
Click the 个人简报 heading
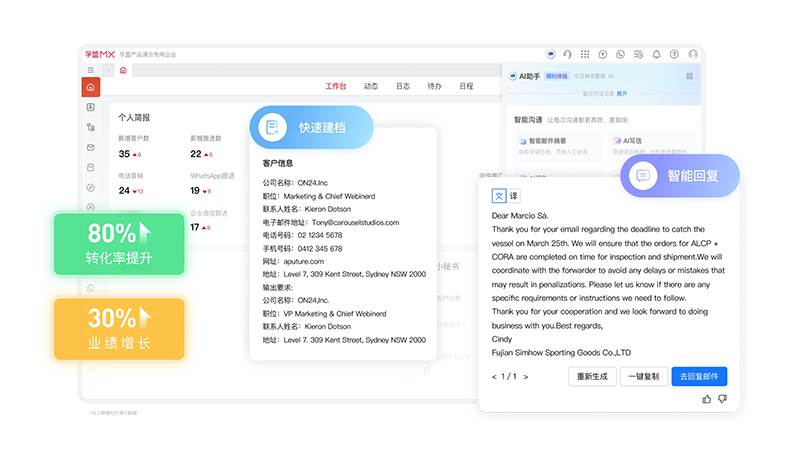134,118
